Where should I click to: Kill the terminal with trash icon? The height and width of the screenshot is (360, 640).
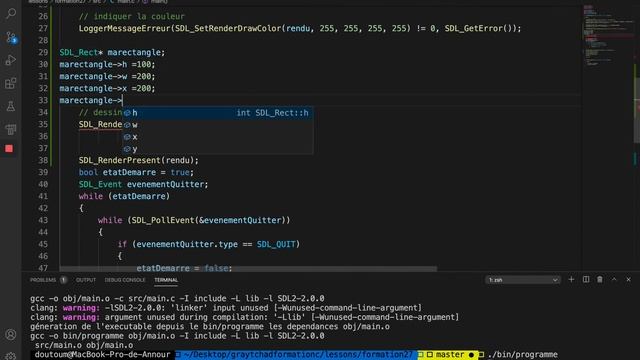pyautogui.click(x=600, y=280)
